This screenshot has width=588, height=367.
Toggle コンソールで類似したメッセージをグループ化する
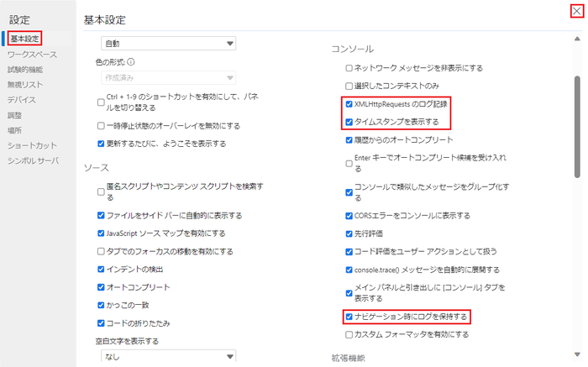pos(349,192)
